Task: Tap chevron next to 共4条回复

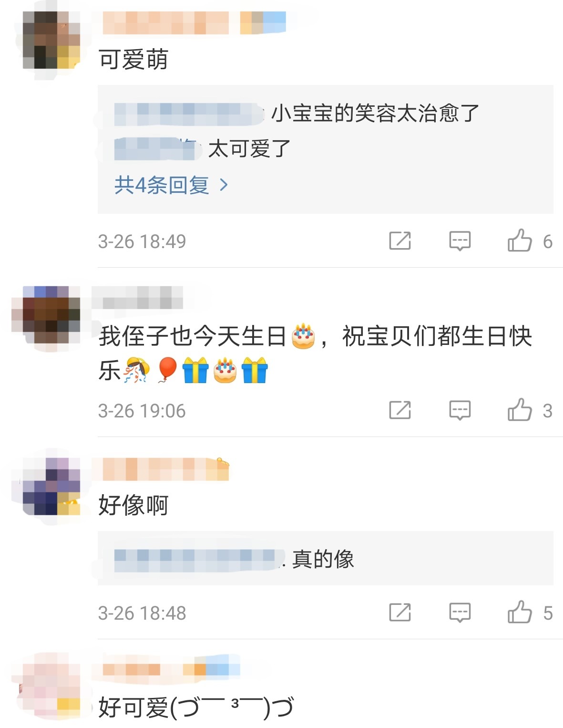Action: pos(224,185)
